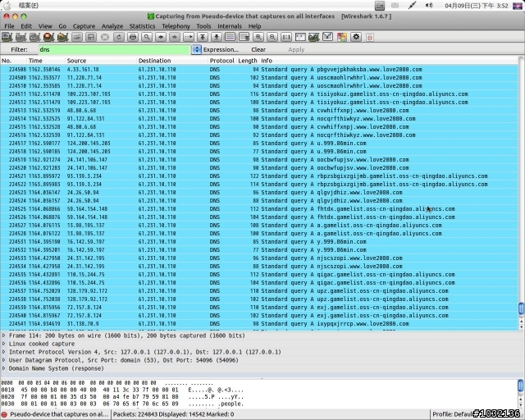The width and height of the screenshot is (525, 420).
Task: Open the volume icon in top panel
Action: point(429,6)
